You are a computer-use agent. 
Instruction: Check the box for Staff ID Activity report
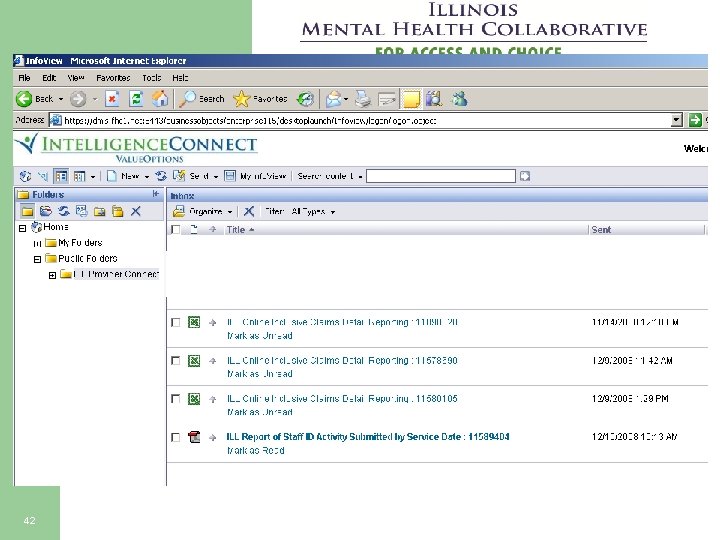(175, 437)
